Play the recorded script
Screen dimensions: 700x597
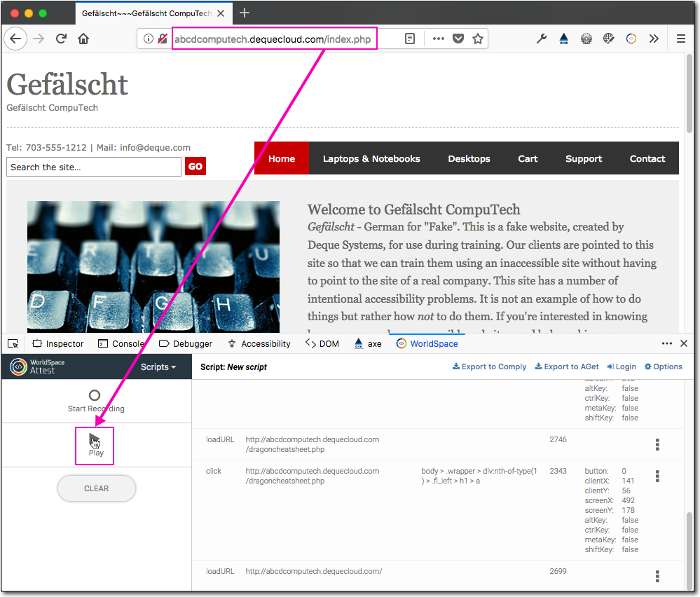[x=95, y=445]
